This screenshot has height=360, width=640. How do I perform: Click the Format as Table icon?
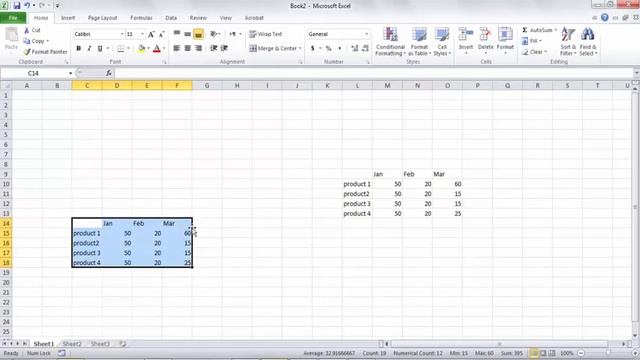419,35
